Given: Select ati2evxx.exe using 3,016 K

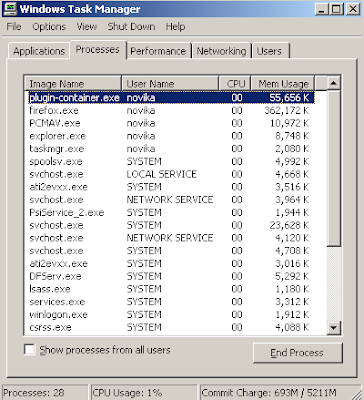Looking at the screenshot, I should [171, 264].
